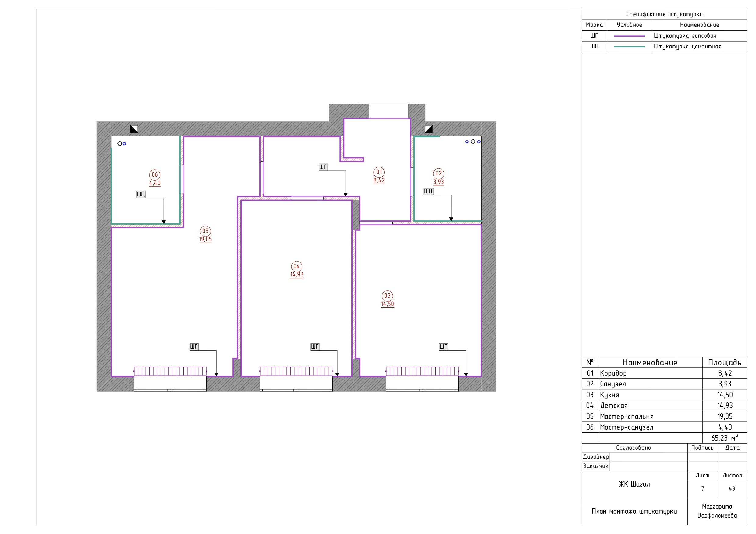Select the radiator under room 04 window
This screenshot has width=756, height=534.
pos(296,371)
